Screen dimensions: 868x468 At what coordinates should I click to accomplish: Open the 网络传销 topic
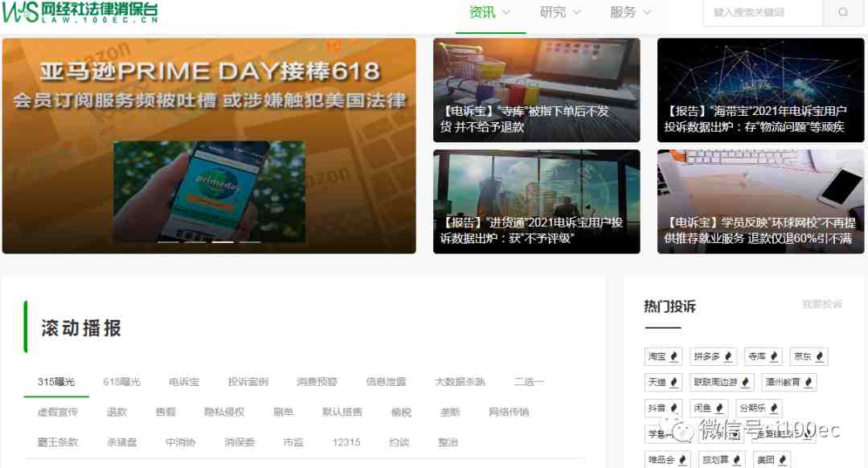tap(509, 412)
